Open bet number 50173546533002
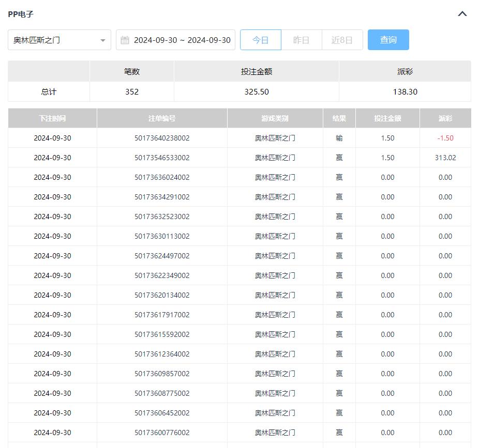 (x=162, y=158)
